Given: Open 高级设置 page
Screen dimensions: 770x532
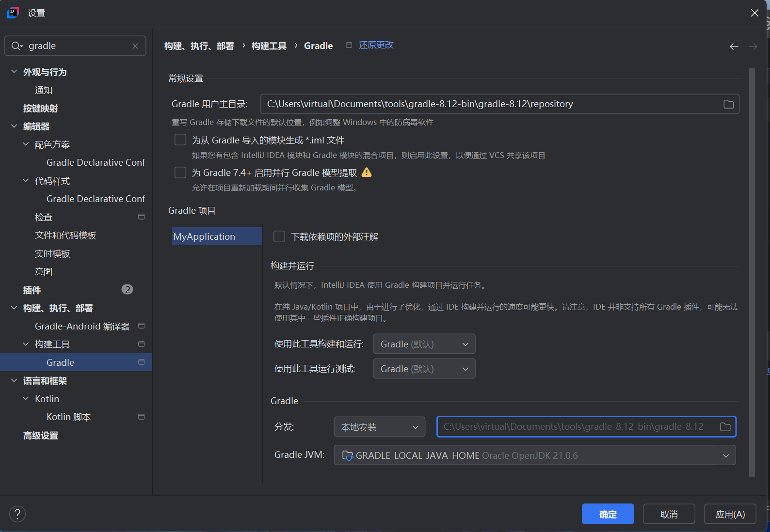Looking at the screenshot, I should pos(41,435).
